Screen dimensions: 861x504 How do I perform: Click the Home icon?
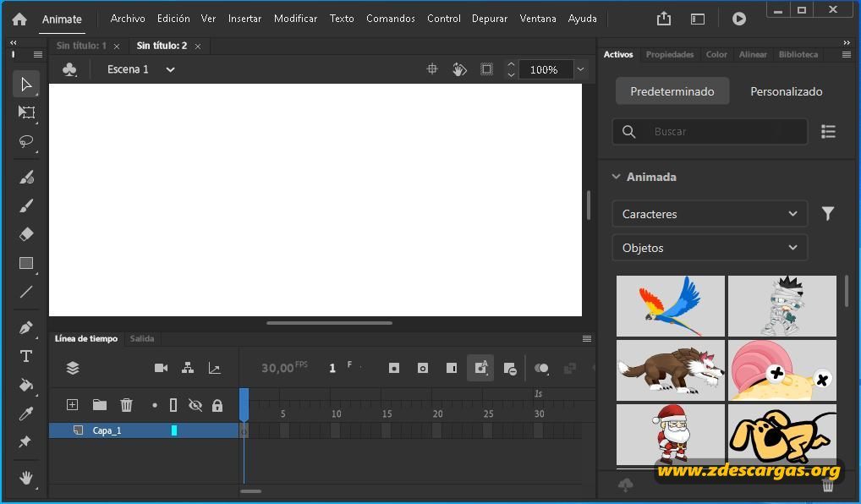click(19, 19)
